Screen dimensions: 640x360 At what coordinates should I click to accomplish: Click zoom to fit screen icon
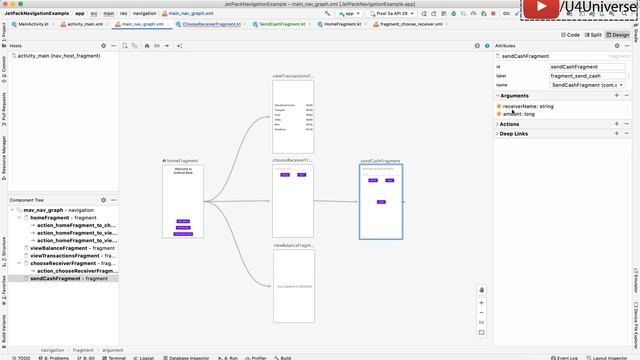tap(482, 333)
